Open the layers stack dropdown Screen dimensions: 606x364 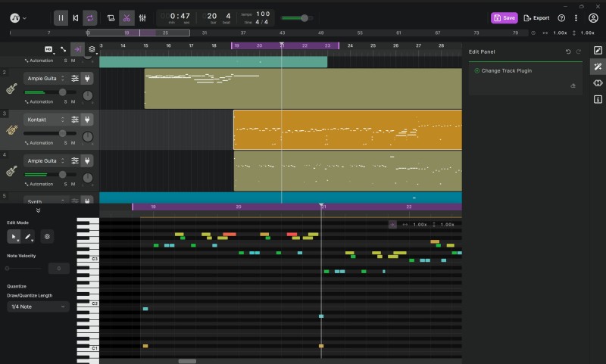tap(92, 49)
